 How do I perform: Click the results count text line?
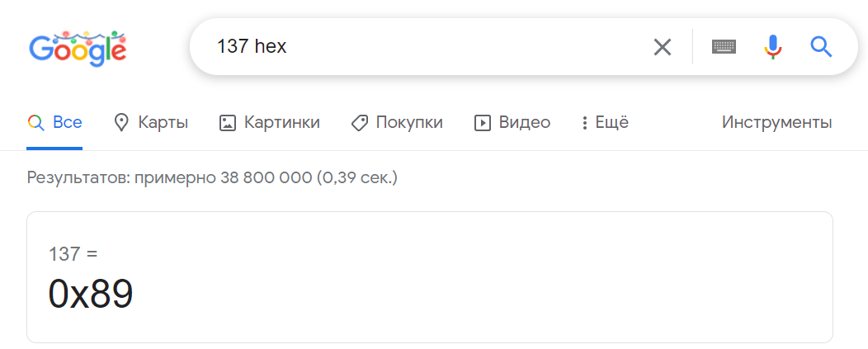[x=212, y=177]
